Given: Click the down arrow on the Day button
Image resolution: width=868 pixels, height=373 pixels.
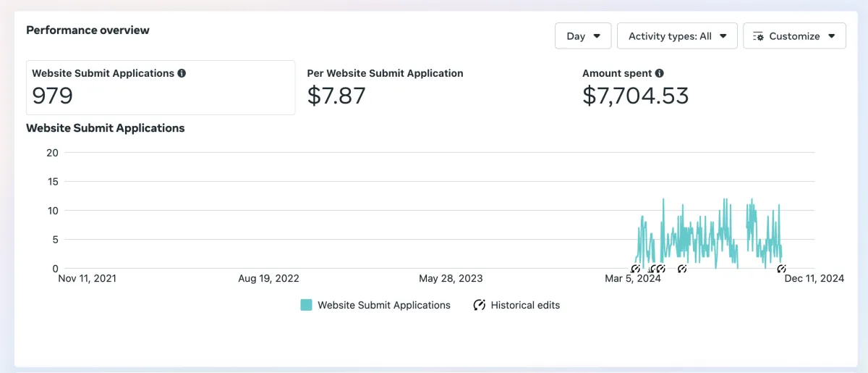Looking at the screenshot, I should pyautogui.click(x=597, y=36).
